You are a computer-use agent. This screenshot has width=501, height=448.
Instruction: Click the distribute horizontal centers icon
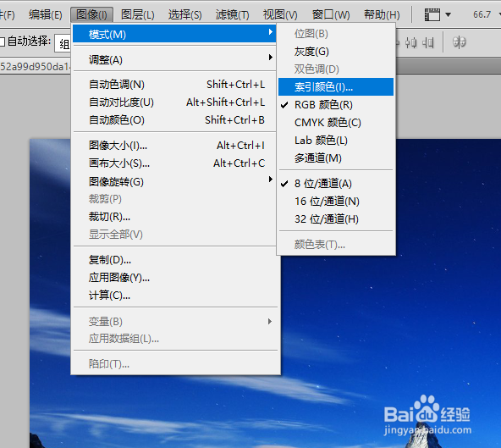[411, 42]
